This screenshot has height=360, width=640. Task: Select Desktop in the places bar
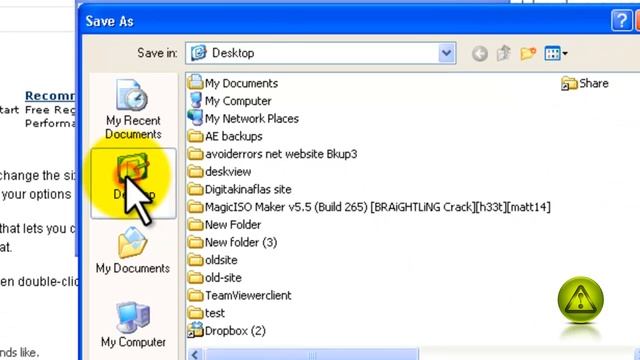(x=133, y=183)
